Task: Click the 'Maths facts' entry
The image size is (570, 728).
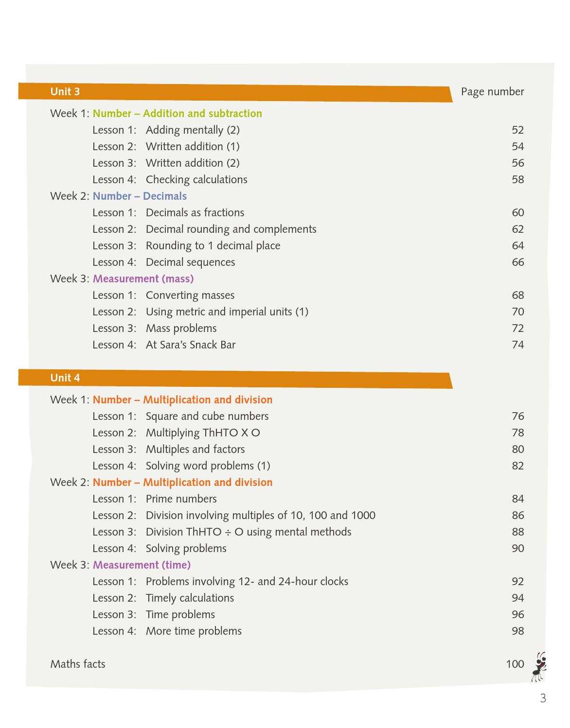Action: click(78, 664)
